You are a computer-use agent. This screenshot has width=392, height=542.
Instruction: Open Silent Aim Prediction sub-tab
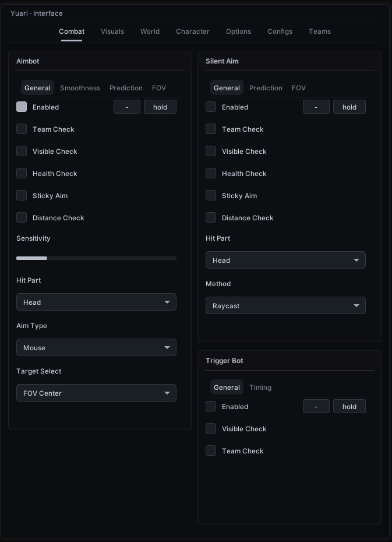[266, 88]
